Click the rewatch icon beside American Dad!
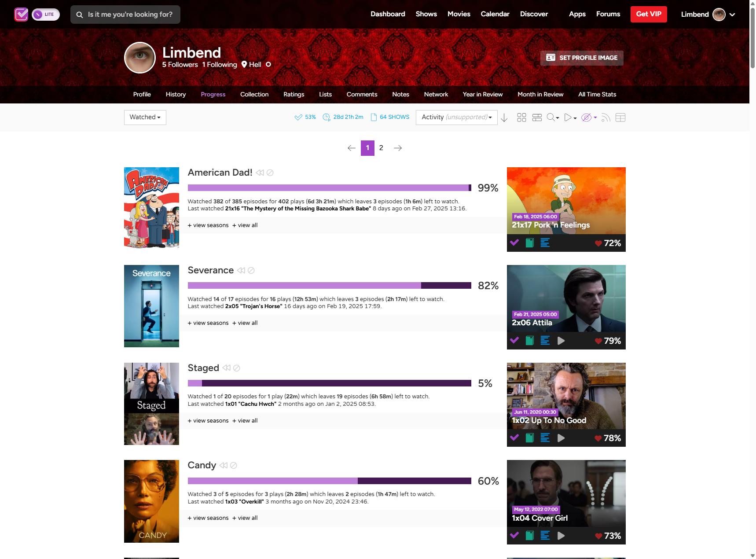Image resolution: width=756 pixels, height=559 pixels. 260,173
